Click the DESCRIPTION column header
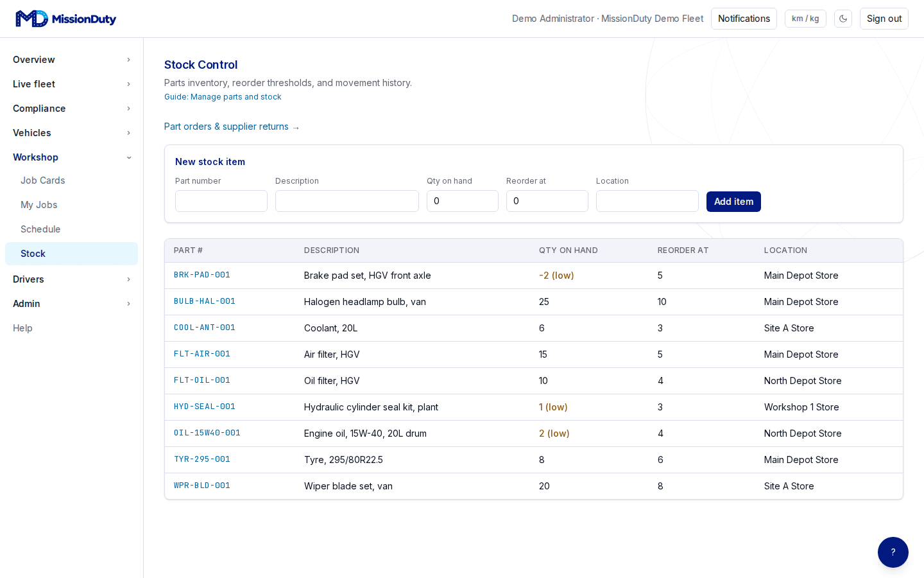Viewport: 924px width, 578px height. click(332, 250)
